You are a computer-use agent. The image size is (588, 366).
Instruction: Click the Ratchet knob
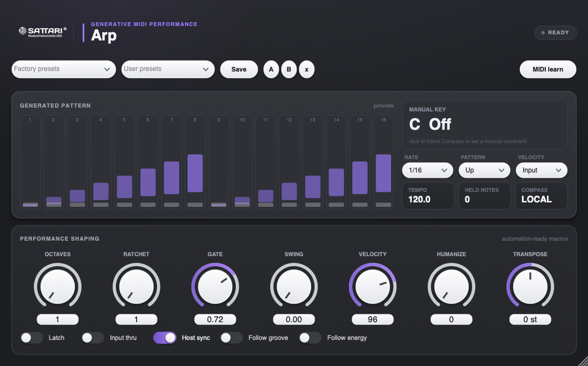pos(136,287)
